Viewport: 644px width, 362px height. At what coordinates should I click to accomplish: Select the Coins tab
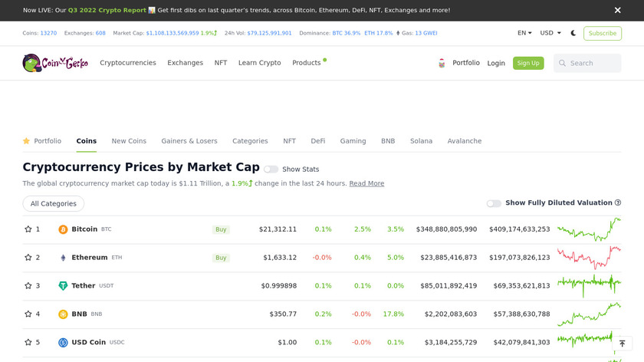click(x=86, y=141)
